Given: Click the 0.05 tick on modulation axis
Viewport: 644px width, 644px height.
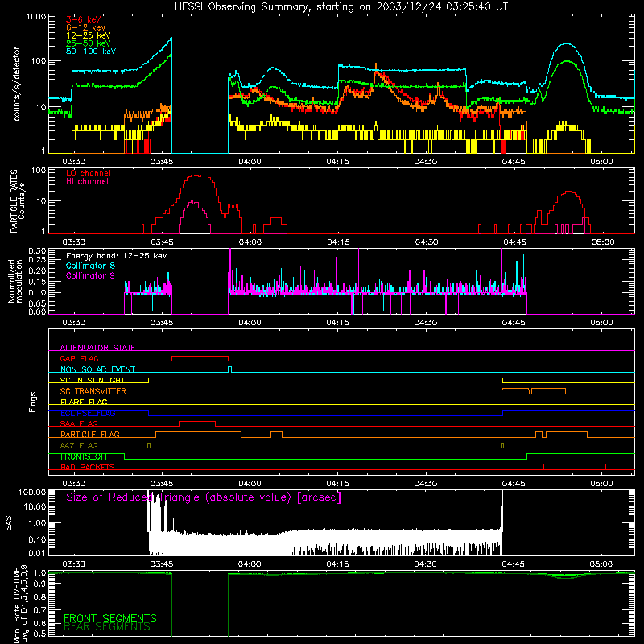Looking at the screenshot, I should point(37,303).
